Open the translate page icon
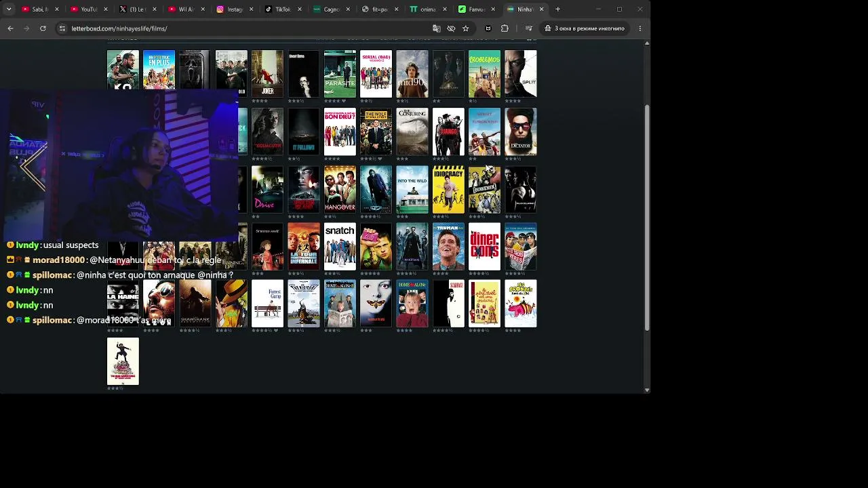This screenshot has height=488, width=868. click(x=437, y=28)
